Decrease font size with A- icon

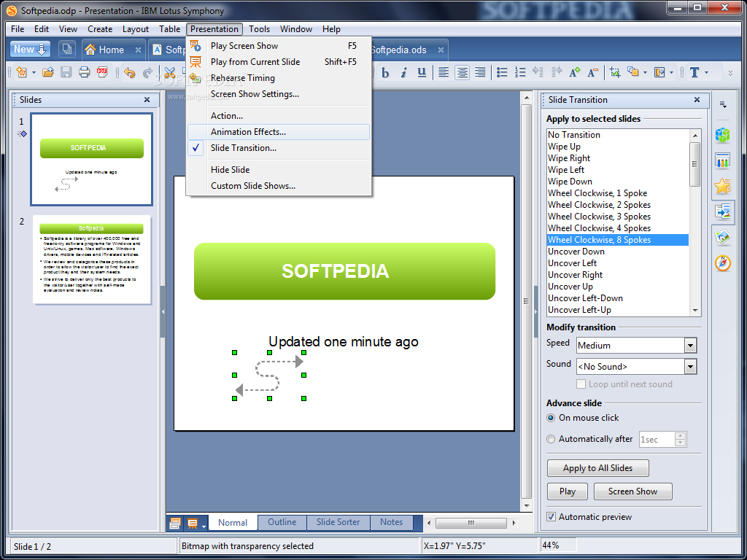click(592, 72)
